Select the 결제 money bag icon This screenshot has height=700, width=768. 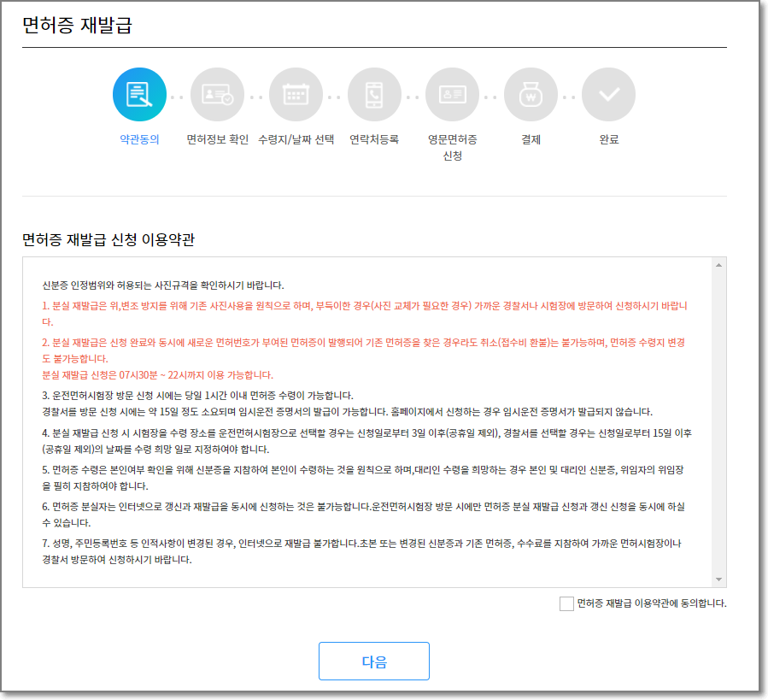point(531,94)
